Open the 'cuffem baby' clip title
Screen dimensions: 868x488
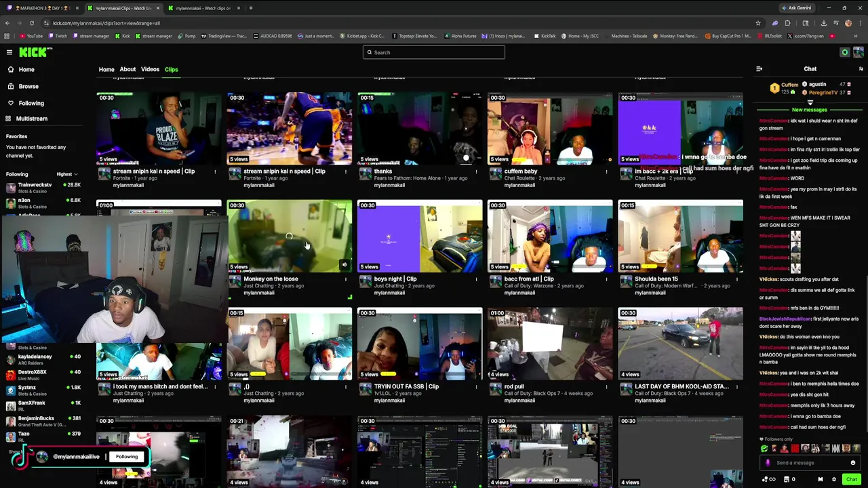point(521,171)
